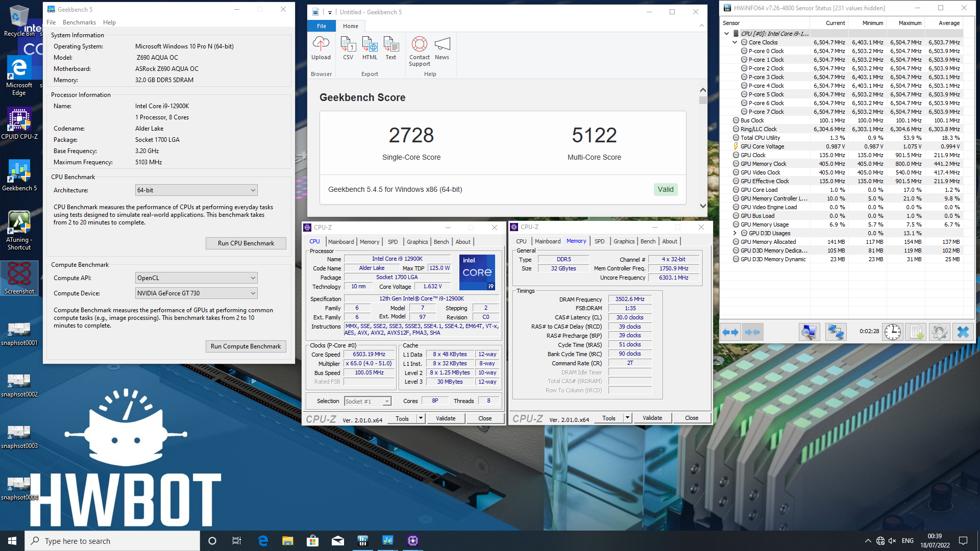Open the Help menu in Geekbench 5

click(109, 22)
